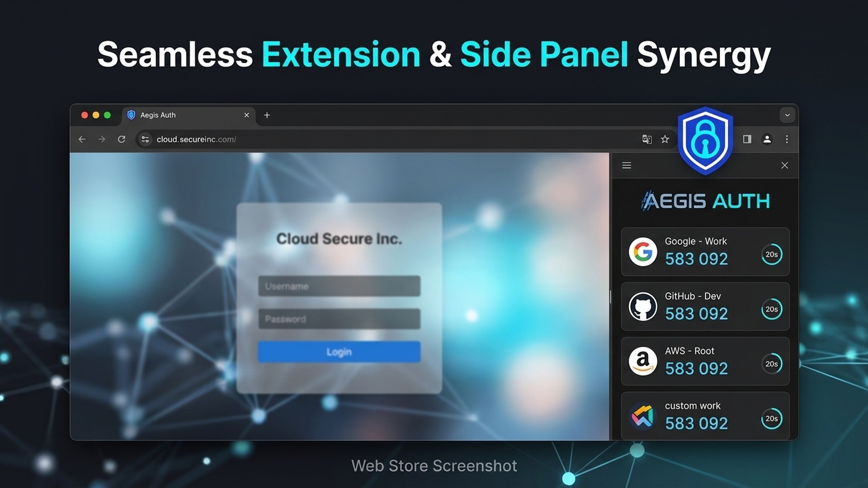Click the translate page icon
Viewport: 868px width, 488px height.
647,139
